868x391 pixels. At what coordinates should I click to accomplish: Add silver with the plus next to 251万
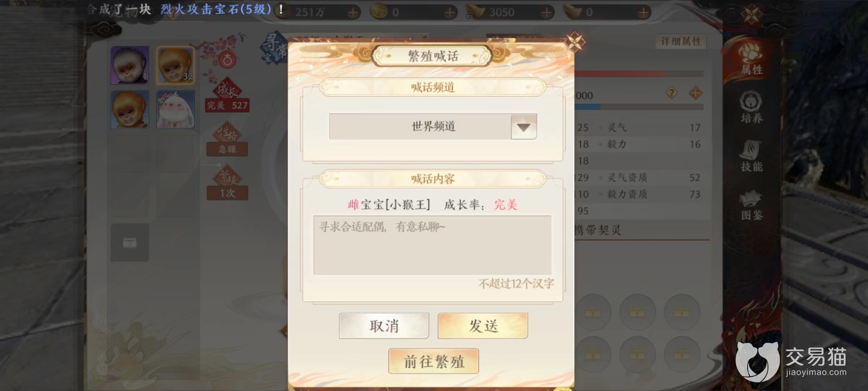pyautogui.click(x=353, y=13)
